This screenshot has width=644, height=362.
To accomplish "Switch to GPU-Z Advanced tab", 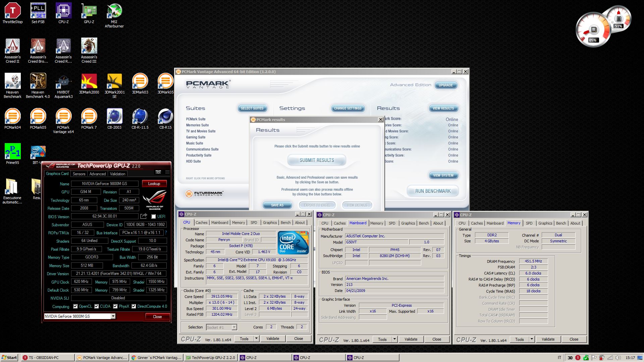I will pyautogui.click(x=98, y=174).
